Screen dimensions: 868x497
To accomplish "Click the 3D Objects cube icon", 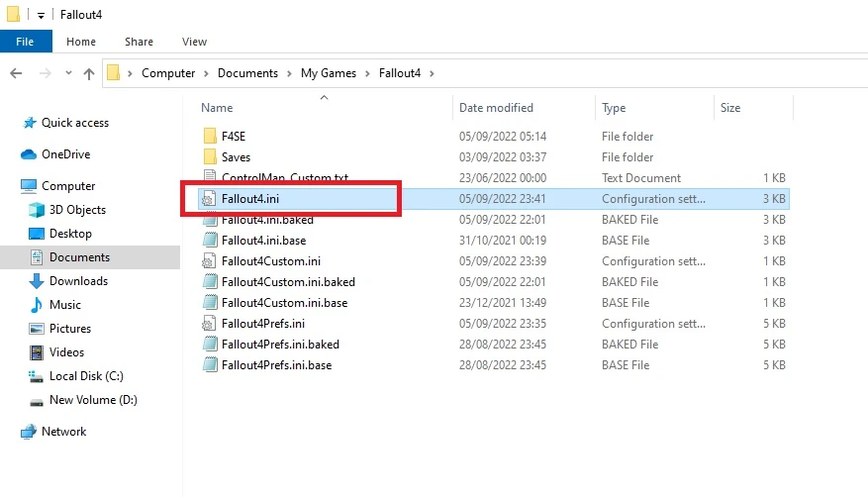I will tap(37, 210).
